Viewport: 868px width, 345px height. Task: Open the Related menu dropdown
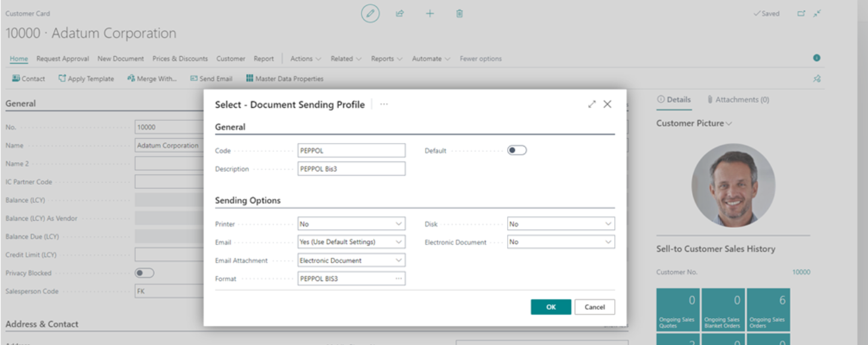(346, 59)
